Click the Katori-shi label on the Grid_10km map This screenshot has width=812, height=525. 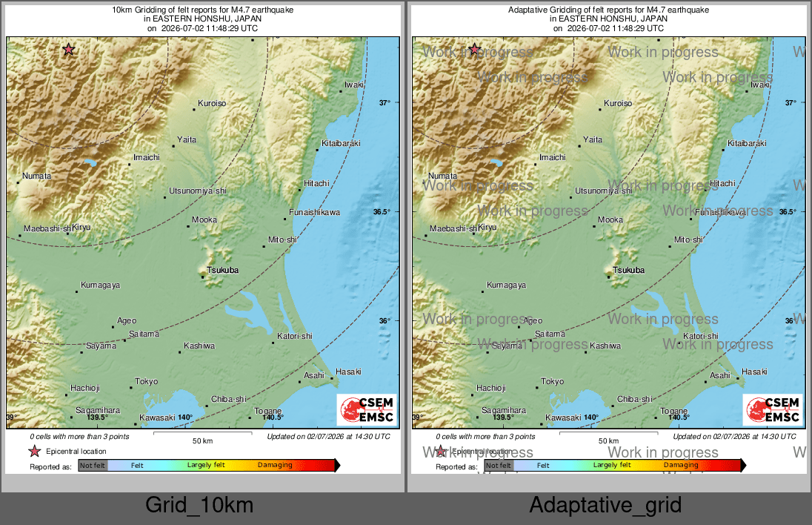295,336
